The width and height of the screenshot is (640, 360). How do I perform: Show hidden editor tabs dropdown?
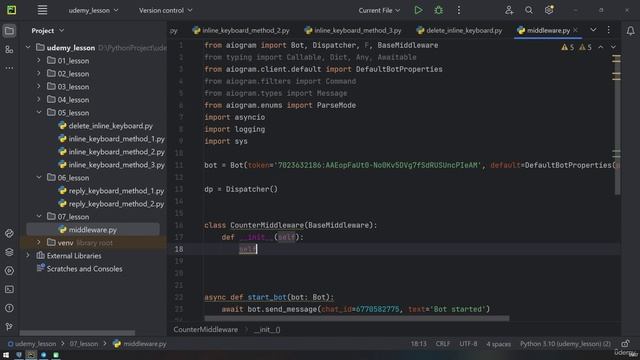(x=593, y=30)
